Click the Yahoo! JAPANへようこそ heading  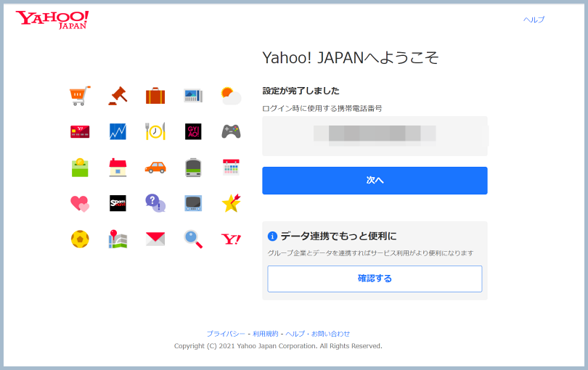pos(350,58)
